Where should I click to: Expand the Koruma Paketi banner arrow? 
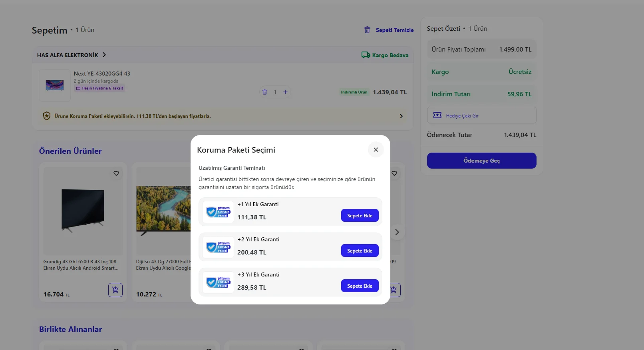[x=401, y=116]
